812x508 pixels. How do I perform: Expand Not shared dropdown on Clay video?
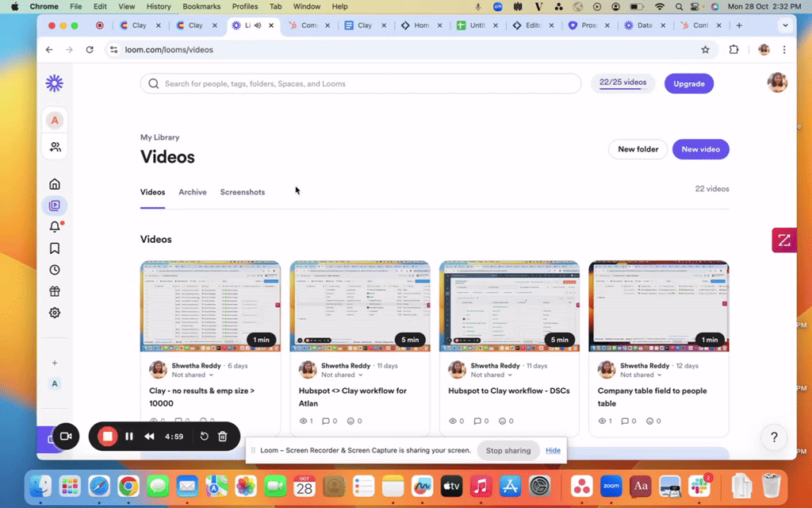tap(192, 375)
